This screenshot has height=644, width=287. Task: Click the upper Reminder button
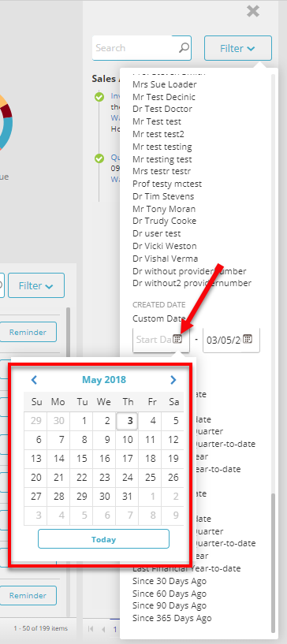coord(28,333)
